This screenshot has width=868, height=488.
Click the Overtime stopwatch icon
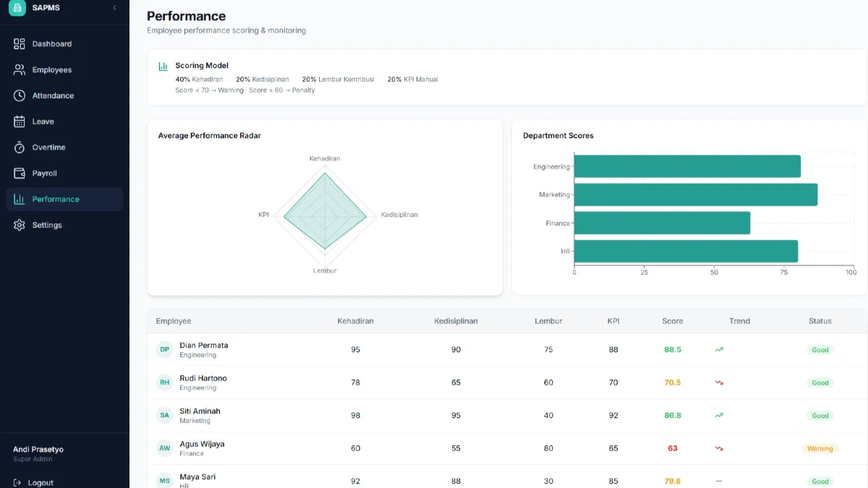20,147
